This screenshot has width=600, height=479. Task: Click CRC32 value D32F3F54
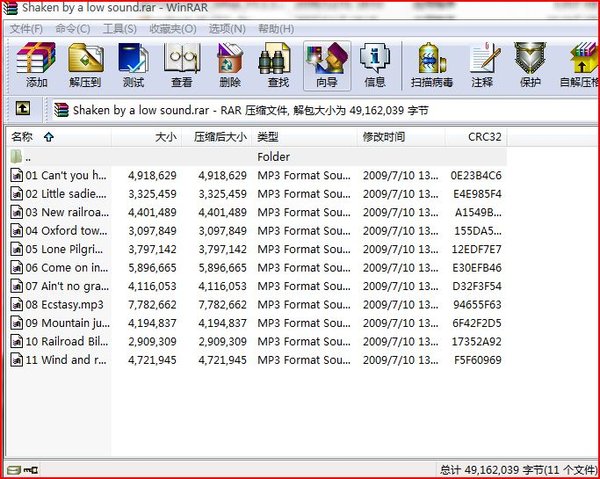click(x=477, y=286)
